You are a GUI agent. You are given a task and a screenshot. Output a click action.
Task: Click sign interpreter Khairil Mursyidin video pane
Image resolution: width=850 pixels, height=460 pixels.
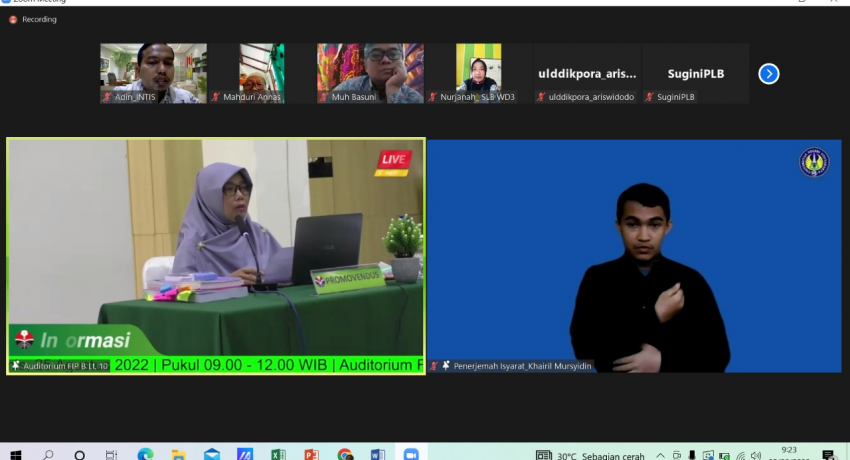tap(634, 256)
